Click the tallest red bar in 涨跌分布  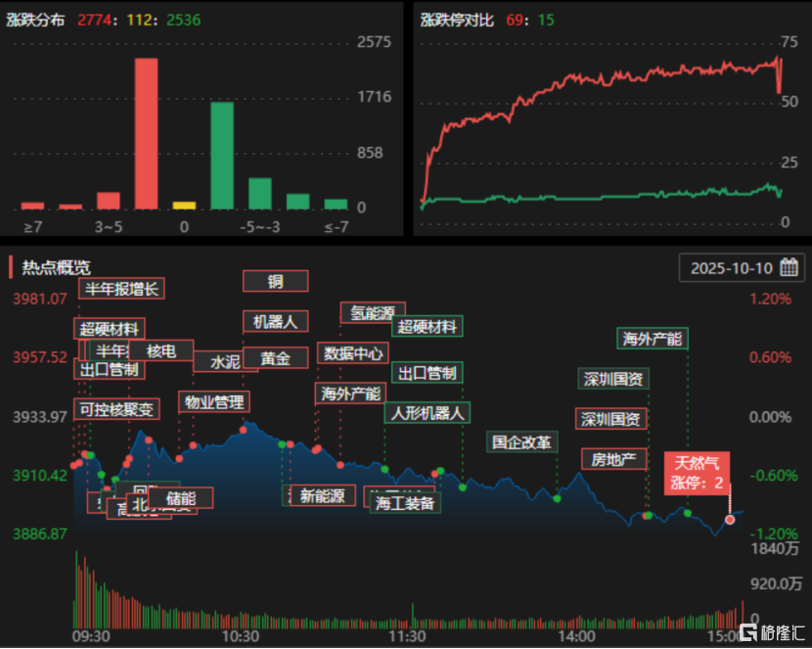coord(147,133)
